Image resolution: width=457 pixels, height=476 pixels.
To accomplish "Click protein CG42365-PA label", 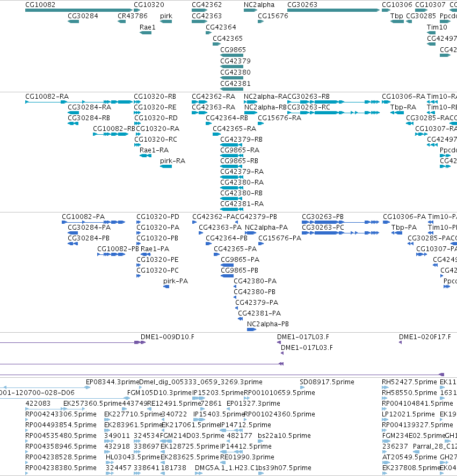I will pos(235,249).
